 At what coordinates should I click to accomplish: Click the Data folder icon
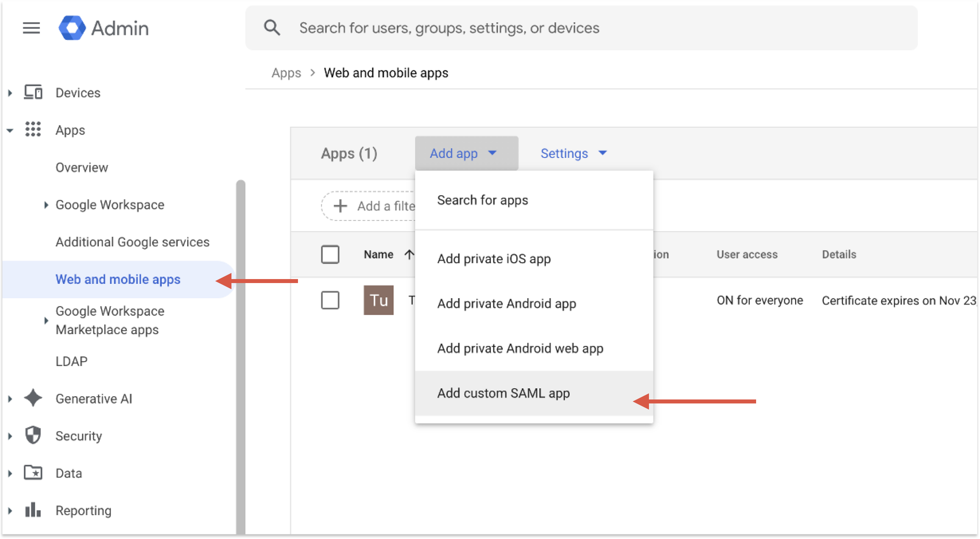(33, 473)
